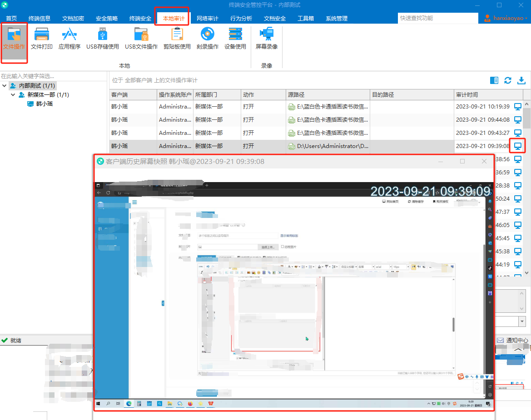Screen dimensions: 531x420
Task: Click the export download icon
Action: click(521, 80)
